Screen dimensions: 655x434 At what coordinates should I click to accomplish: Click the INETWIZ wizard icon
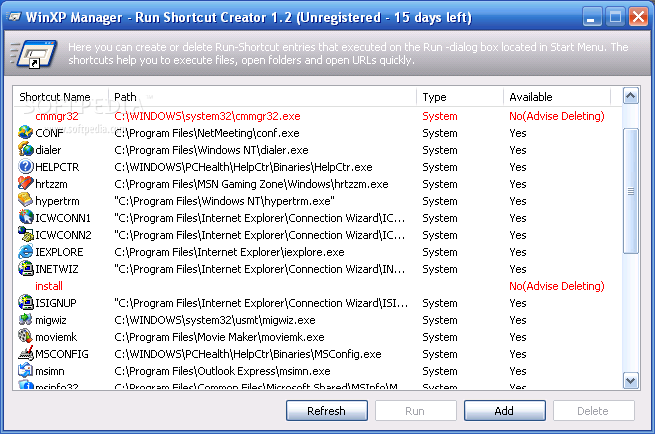click(x=25, y=269)
